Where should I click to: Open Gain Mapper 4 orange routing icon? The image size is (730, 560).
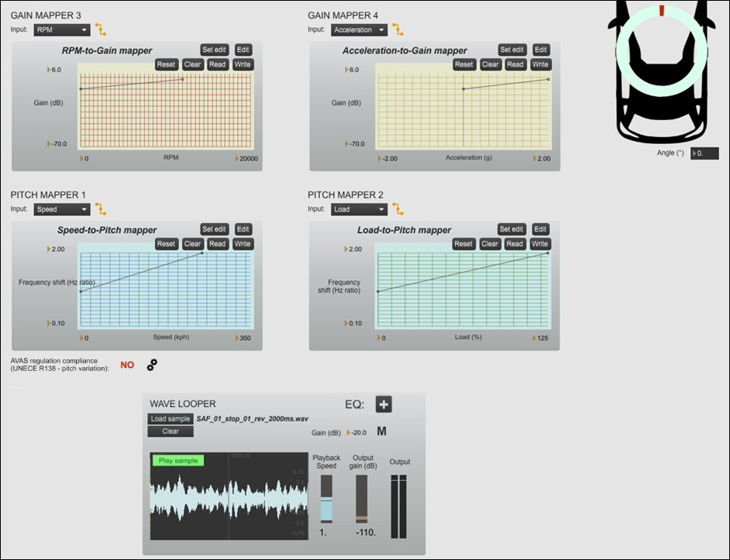pos(398,29)
